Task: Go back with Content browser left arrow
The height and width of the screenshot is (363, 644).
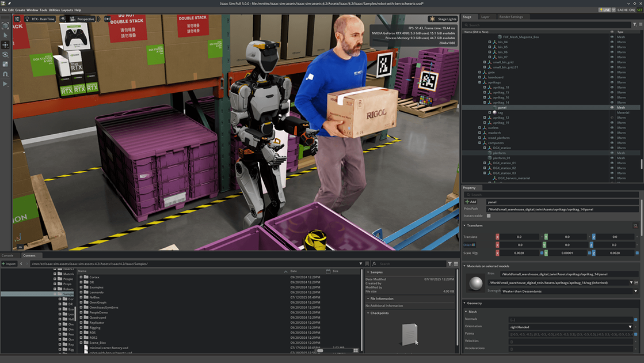Action: pos(21,263)
